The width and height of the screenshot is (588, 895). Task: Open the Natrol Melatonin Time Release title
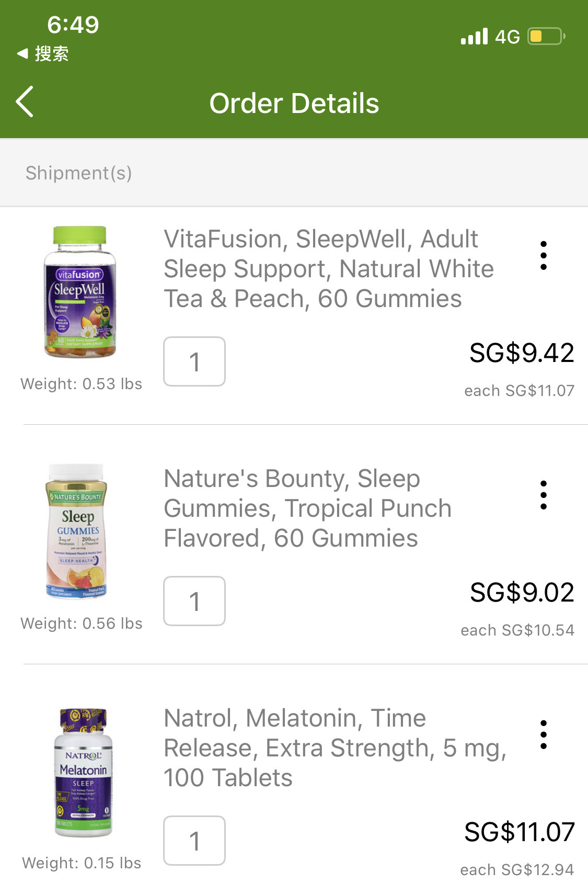coord(335,748)
